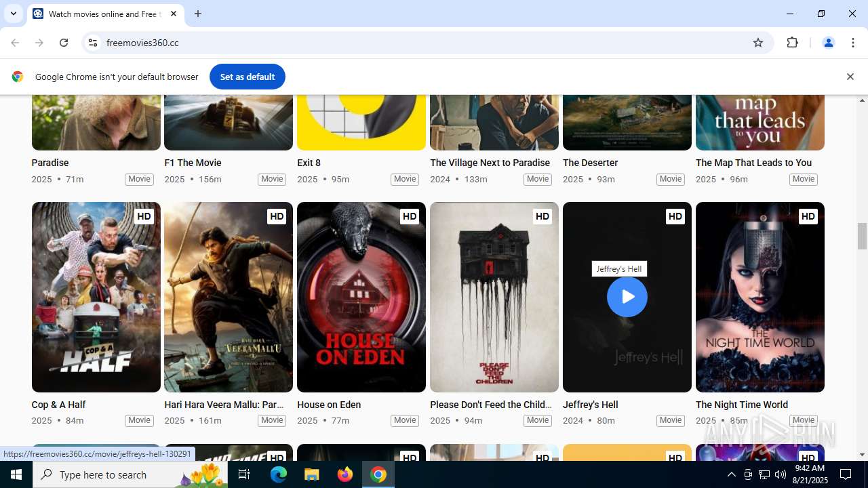This screenshot has height=488, width=868.
Task: Click the page's vertical scrollbar thumb
Action: [862, 236]
